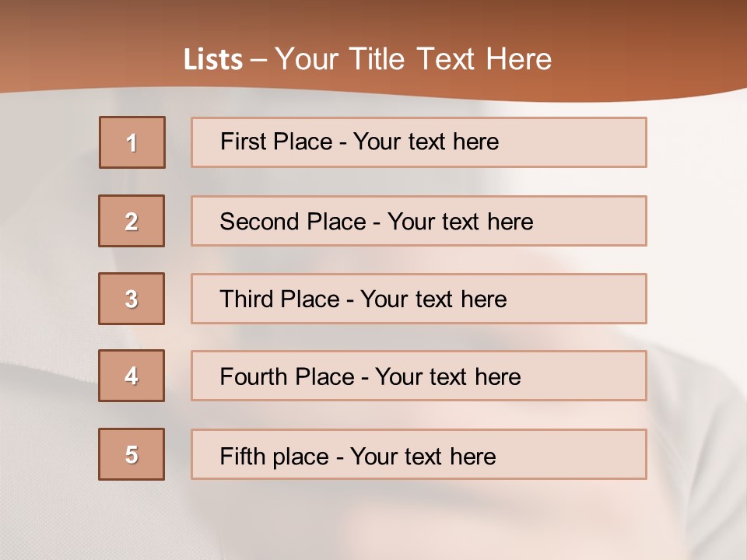
Task: Click the number 4 box
Action: (x=132, y=376)
